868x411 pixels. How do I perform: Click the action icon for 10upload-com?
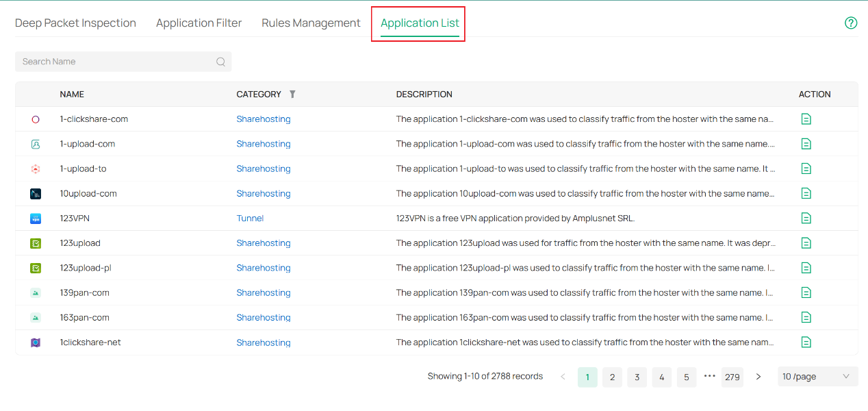click(x=806, y=194)
